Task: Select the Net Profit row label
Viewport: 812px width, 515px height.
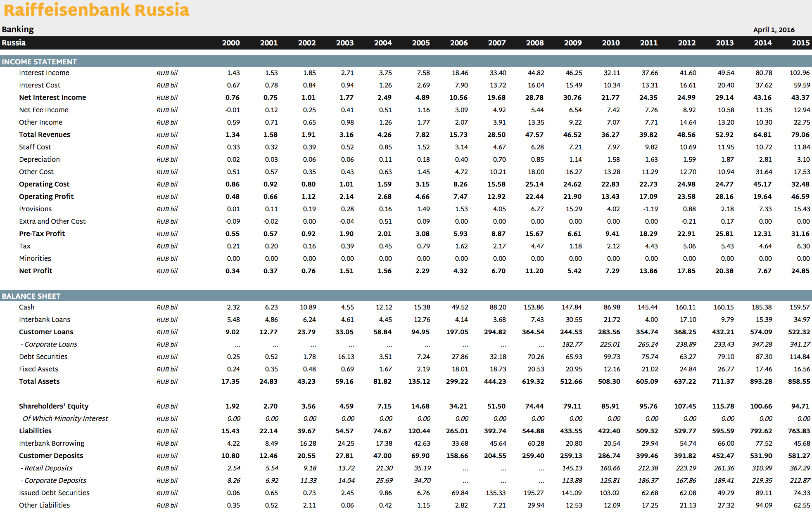Action: point(36,271)
